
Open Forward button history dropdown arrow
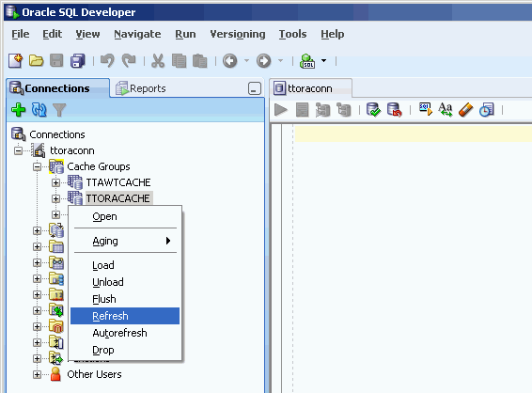click(280, 61)
